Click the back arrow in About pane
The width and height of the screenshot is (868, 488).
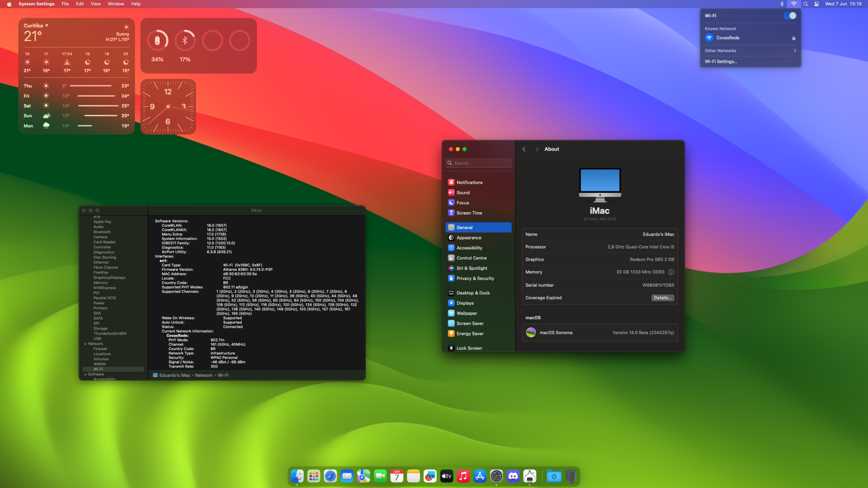[x=524, y=149]
